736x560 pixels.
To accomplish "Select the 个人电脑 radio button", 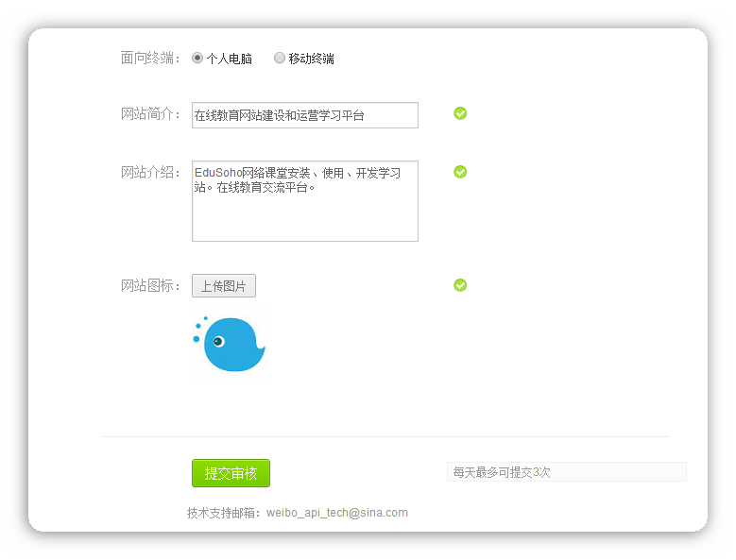I will point(197,58).
